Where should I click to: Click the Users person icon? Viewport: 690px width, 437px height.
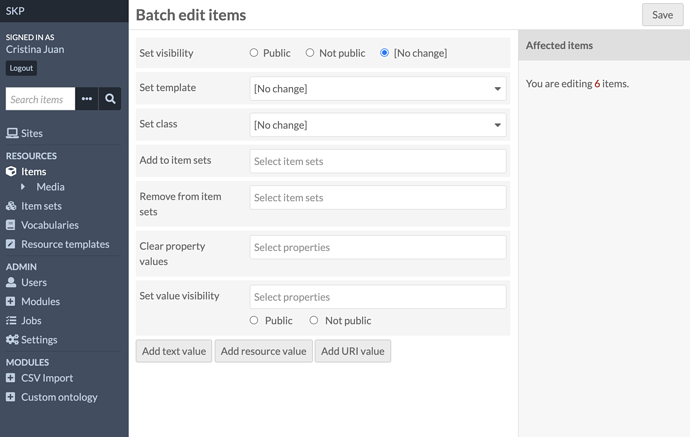[11, 282]
